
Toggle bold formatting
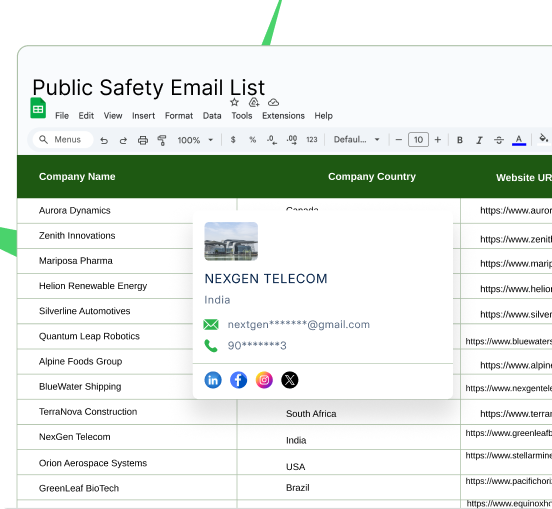460,140
